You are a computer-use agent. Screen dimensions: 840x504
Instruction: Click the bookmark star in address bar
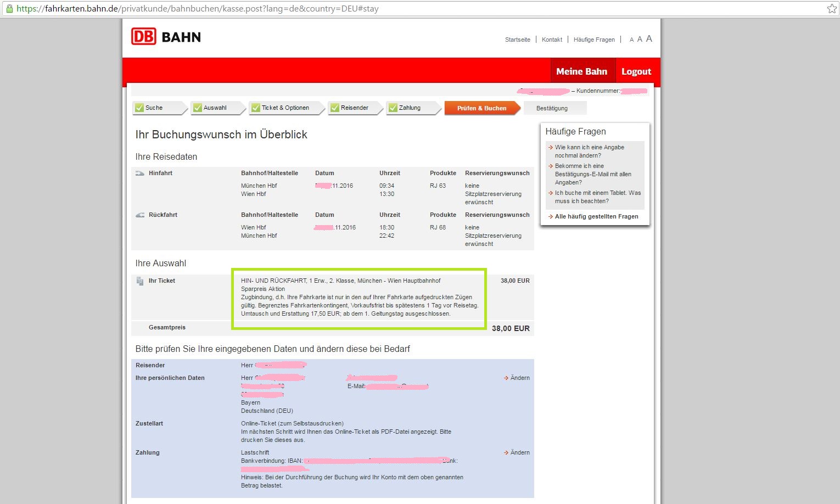pyautogui.click(x=832, y=9)
